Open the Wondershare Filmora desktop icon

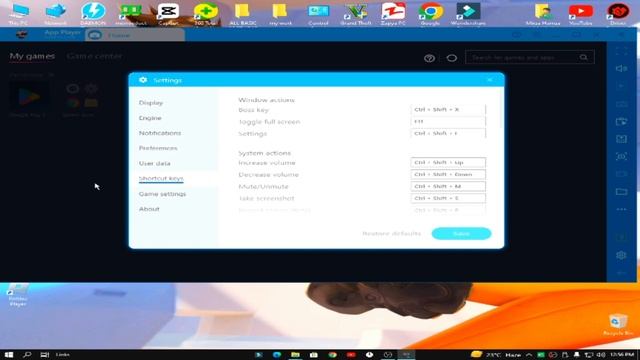[x=468, y=13]
